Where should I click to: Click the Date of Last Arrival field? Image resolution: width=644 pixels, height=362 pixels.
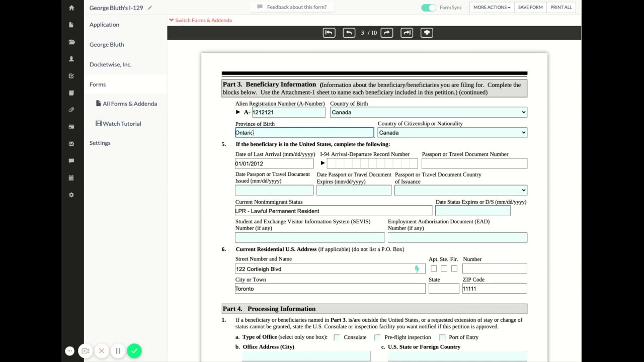(x=274, y=163)
